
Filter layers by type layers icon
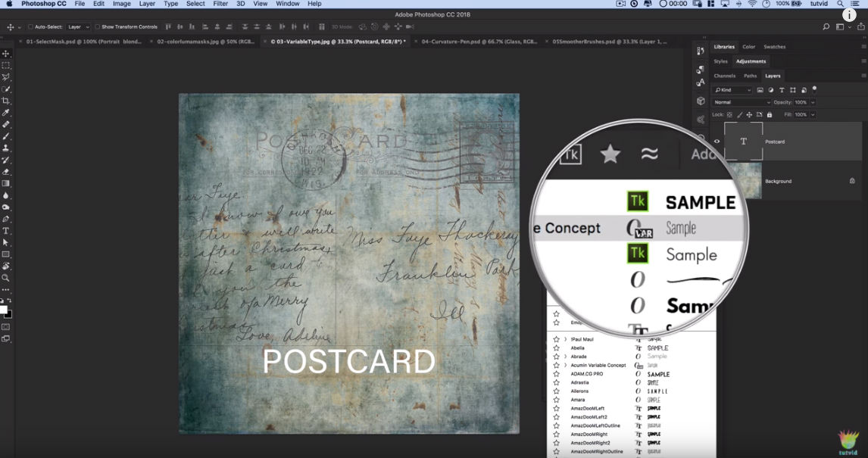(x=782, y=89)
